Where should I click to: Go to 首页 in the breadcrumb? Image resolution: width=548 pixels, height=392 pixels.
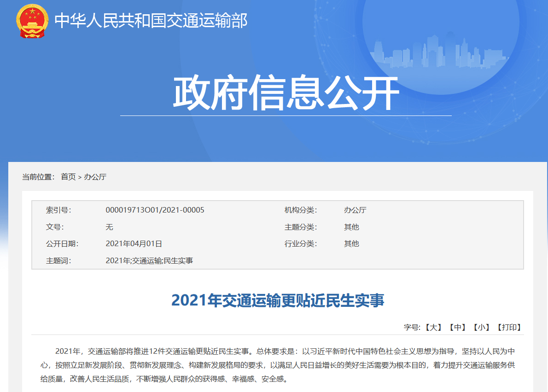(68, 177)
